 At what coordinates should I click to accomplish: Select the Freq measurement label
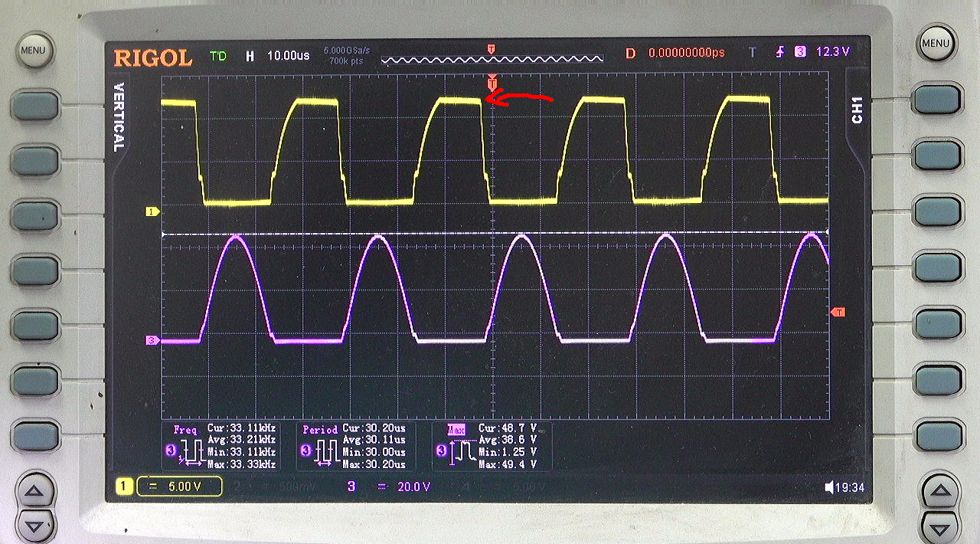coord(185,430)
